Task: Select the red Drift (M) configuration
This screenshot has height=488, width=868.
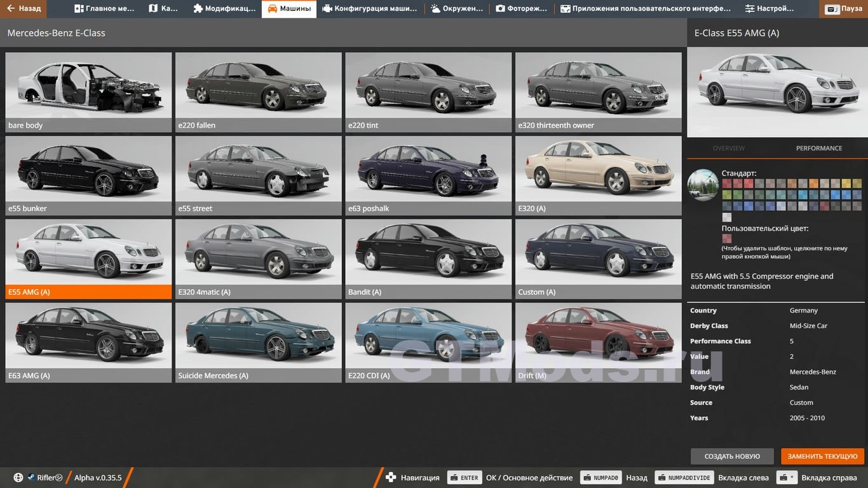Action: [599, 342]
